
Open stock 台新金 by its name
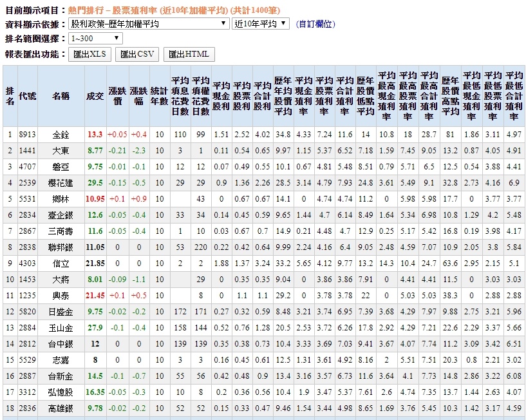[61, 376]
